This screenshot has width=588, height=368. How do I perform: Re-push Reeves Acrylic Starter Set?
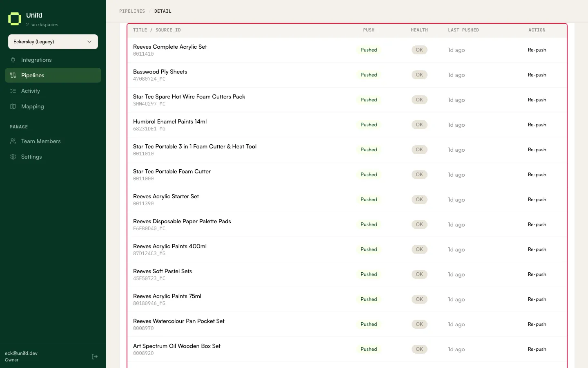537,200
